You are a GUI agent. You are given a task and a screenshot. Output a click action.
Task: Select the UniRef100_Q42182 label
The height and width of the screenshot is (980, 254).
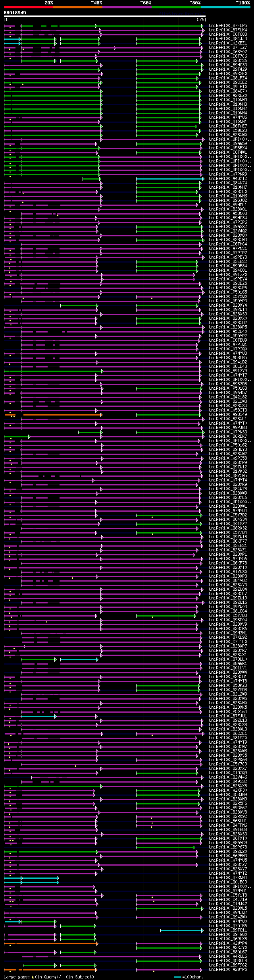[228, 397]
